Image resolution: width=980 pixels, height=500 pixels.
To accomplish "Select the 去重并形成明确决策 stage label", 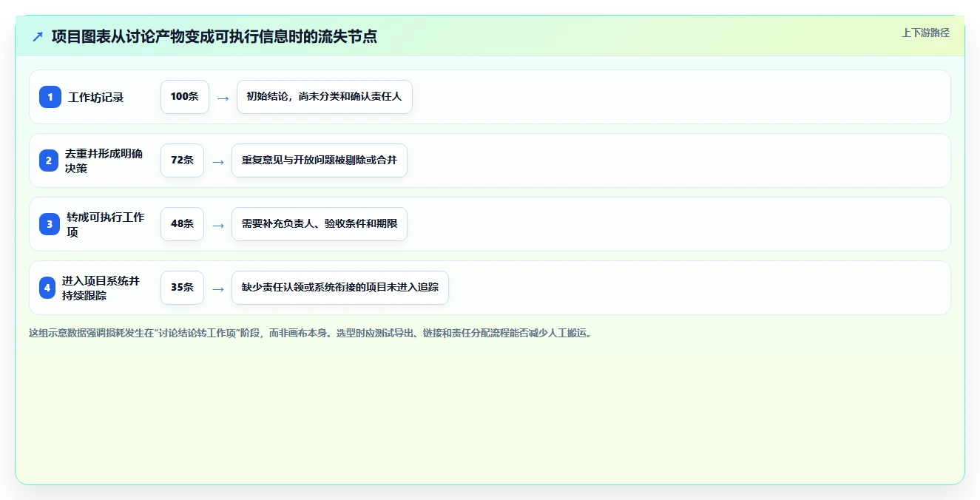I will [x=104, y=161].
